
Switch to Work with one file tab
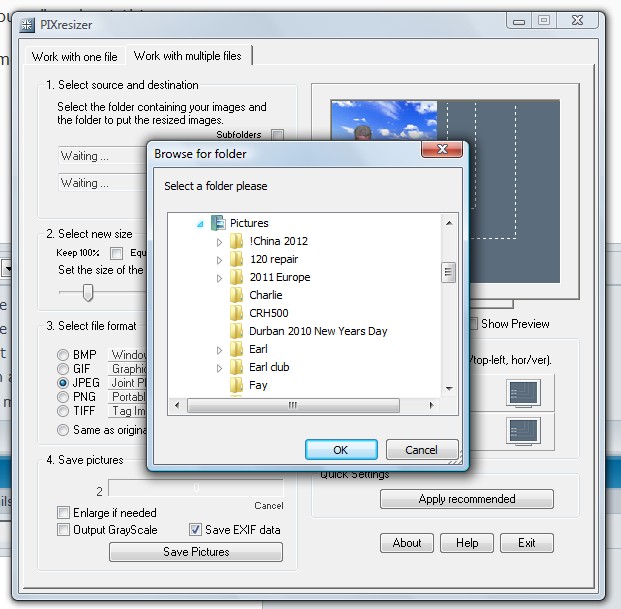point(74,57)
